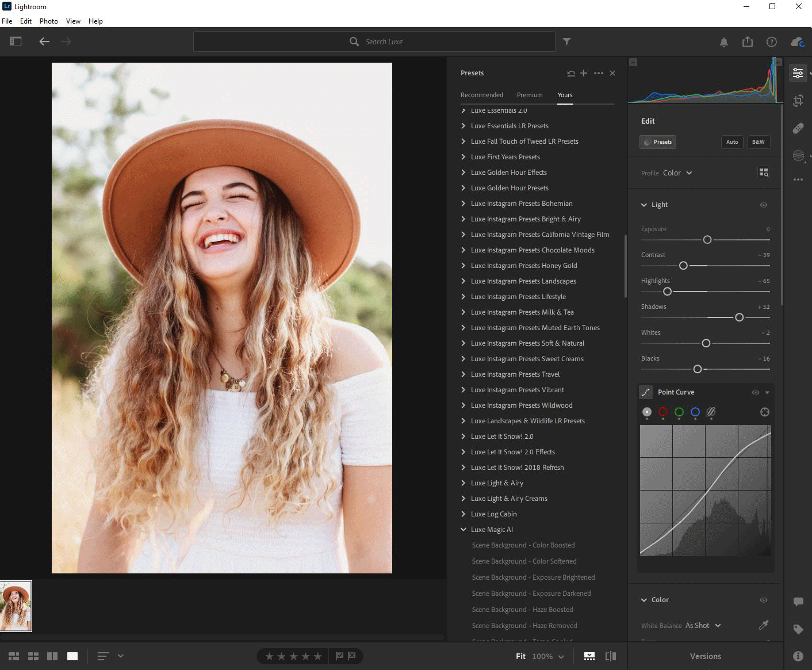Click the Shadows slider handle
This screenshot has width=812, height=670.
[x=740, y=317]
